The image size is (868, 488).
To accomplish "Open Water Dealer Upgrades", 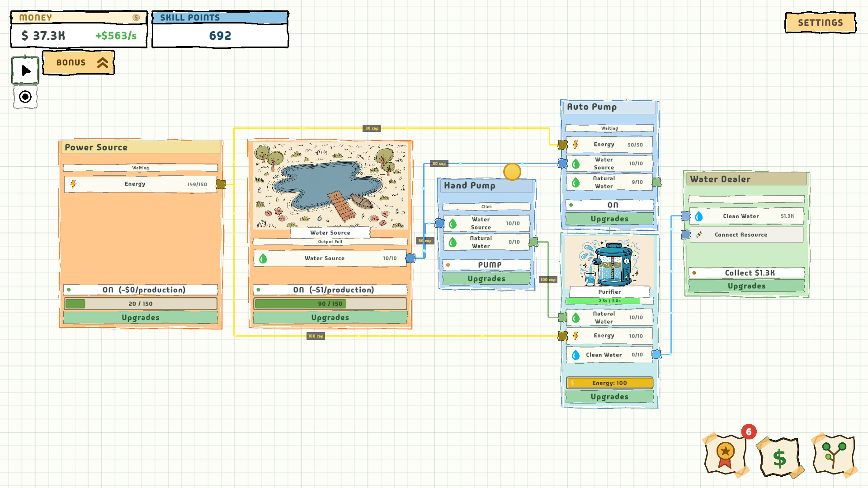I will pos(746,286).
